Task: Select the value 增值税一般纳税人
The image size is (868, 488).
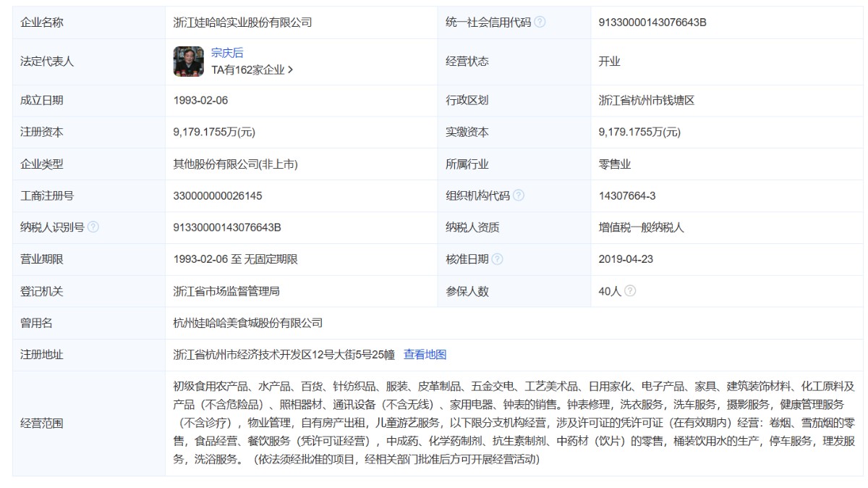Action: click(x=642, y=227)
